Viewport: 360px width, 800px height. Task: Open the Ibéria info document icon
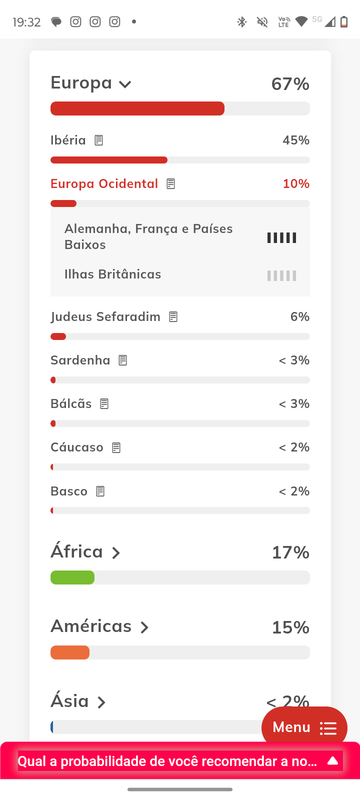99,140
